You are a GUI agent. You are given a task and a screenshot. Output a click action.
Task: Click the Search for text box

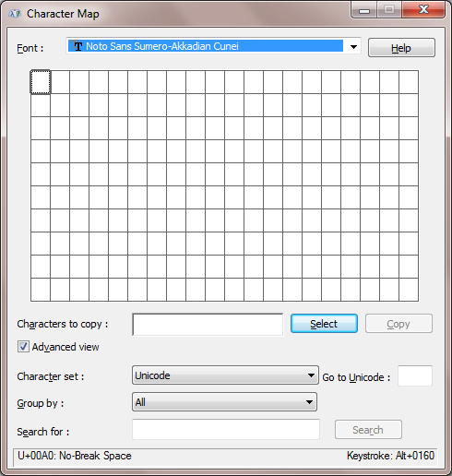pyautogui.click(x=226, y=429)
